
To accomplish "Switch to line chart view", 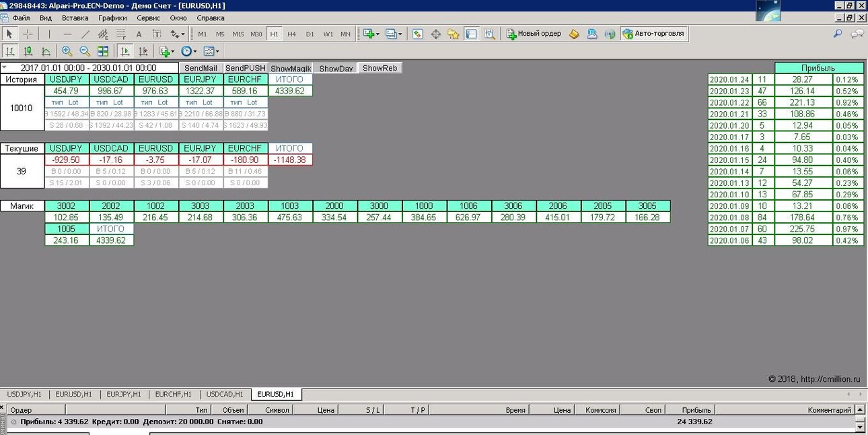I will pos(46,51).
